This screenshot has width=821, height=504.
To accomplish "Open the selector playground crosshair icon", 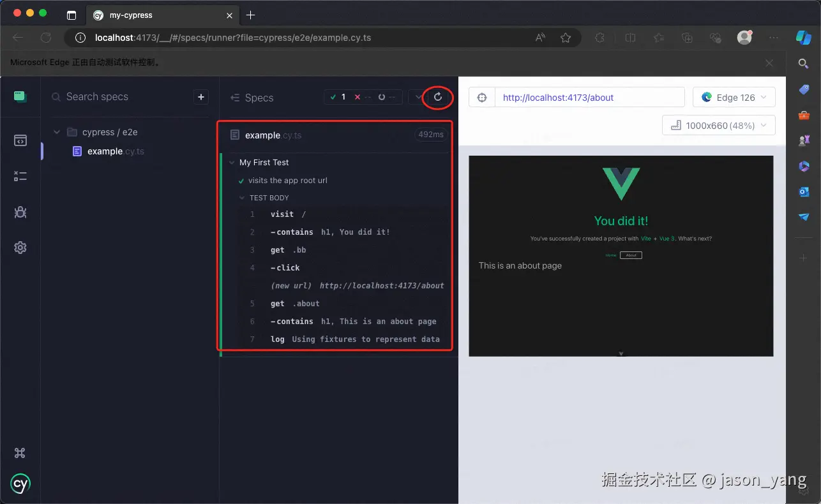I will click(x=482, y=98).
